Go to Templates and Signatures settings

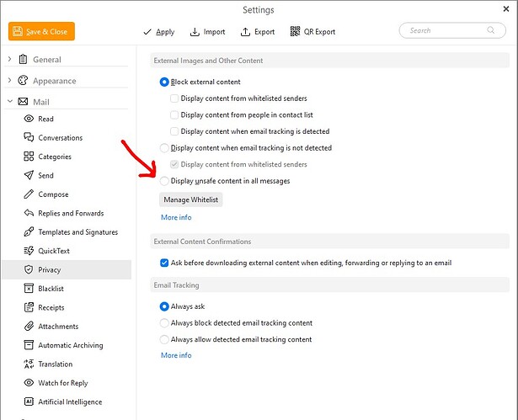[x=77, y=232]
